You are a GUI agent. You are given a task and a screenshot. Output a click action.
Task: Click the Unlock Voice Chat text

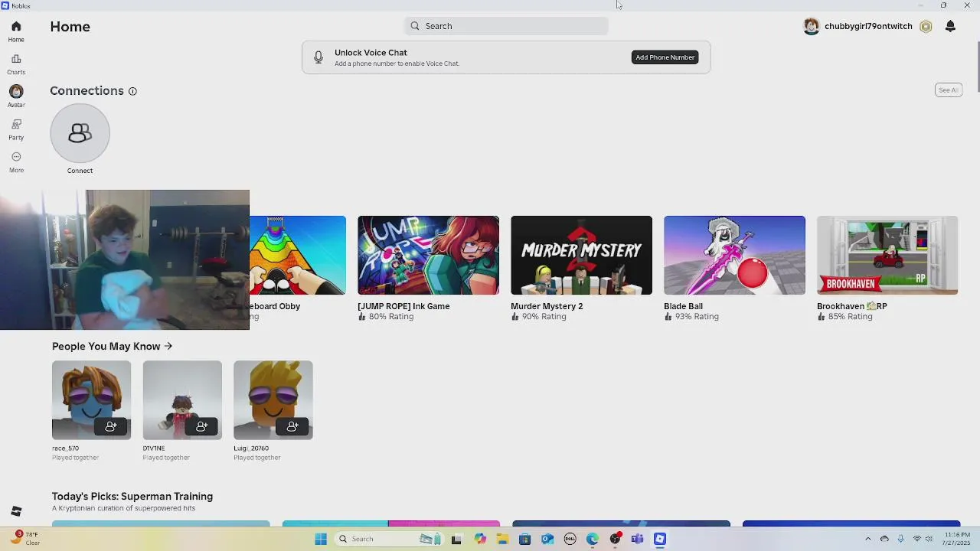371,53
